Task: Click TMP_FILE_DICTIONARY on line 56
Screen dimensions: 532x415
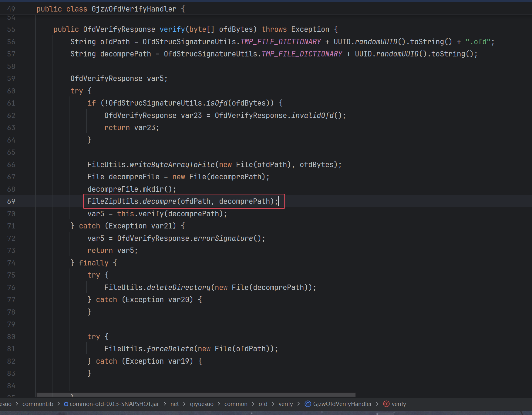Action: pos(281,42)
